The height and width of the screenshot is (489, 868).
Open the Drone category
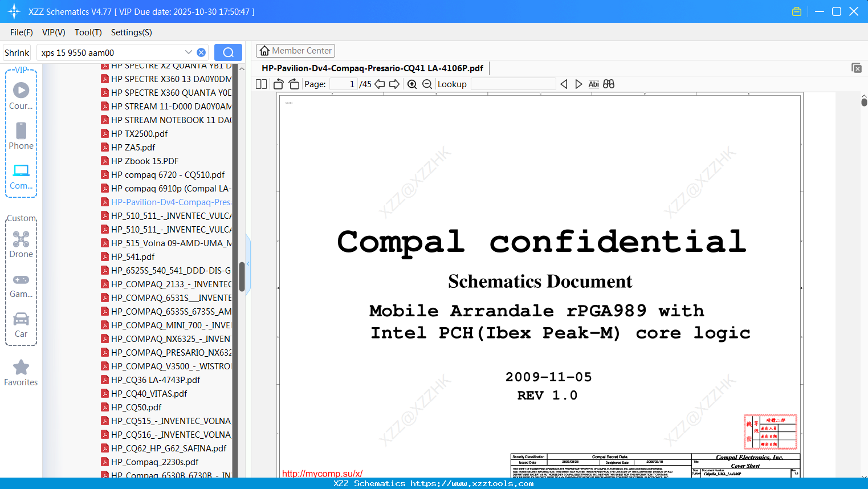click(x=21, y=244)
